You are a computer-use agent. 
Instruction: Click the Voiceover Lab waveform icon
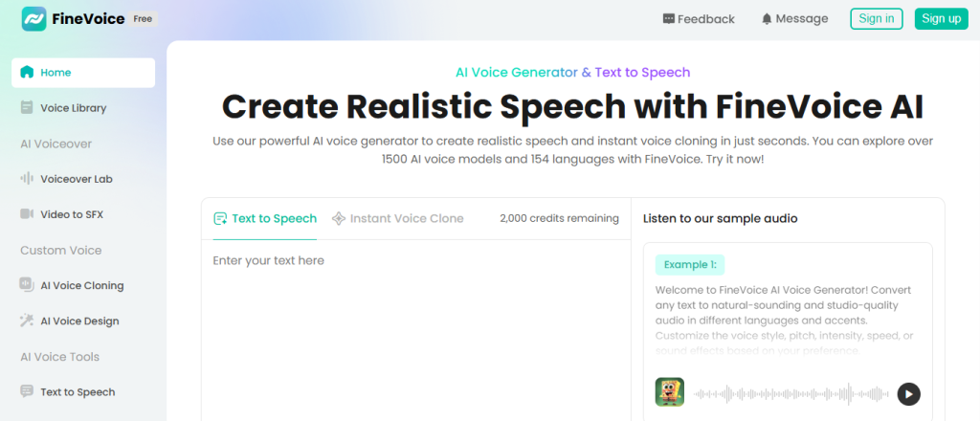tap(27, 179)
